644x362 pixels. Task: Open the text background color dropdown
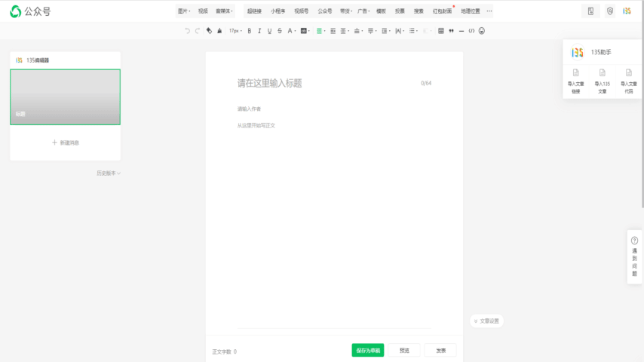pos(305,31)
